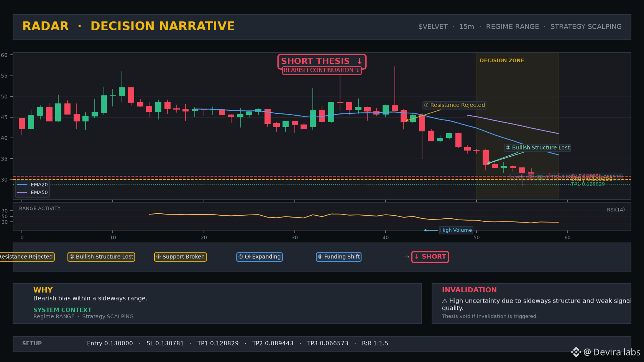Click the DECISION ZONE label
This screenshot has height=362, width=644.
point(502,61)
